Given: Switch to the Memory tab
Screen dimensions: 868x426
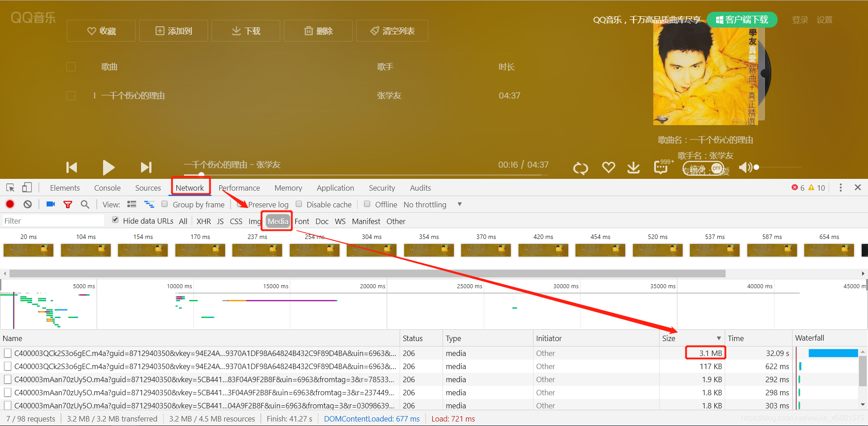Looking at the screenshot, I should (x=288, y=188).
